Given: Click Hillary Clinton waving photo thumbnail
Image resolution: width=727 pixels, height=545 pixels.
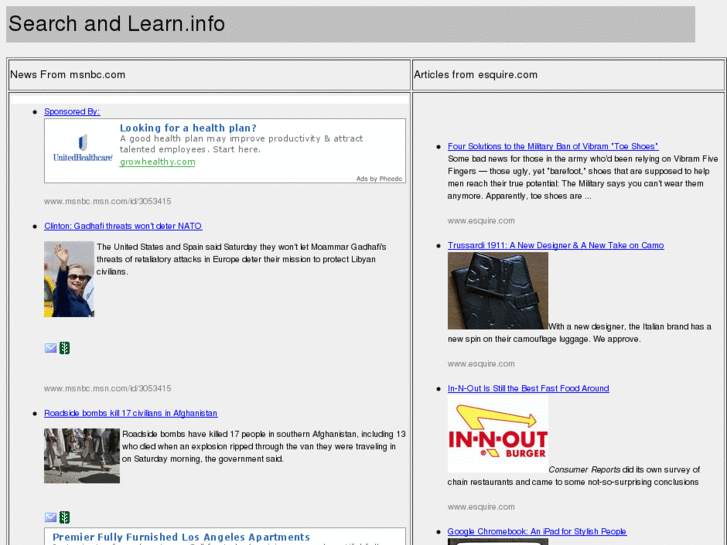Looking at the screenshot, I should tap(69, 279).
